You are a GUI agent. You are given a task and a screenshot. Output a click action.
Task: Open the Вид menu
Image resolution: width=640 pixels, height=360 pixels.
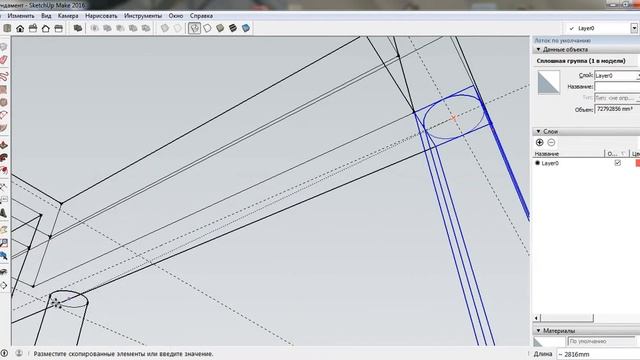tap(46, 16)
